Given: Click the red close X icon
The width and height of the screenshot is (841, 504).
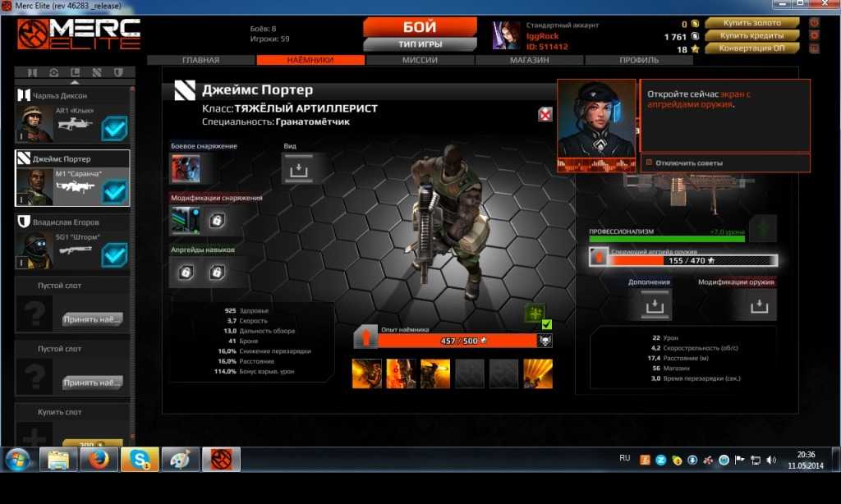Looking at the screenshot, I should (545, 114).
